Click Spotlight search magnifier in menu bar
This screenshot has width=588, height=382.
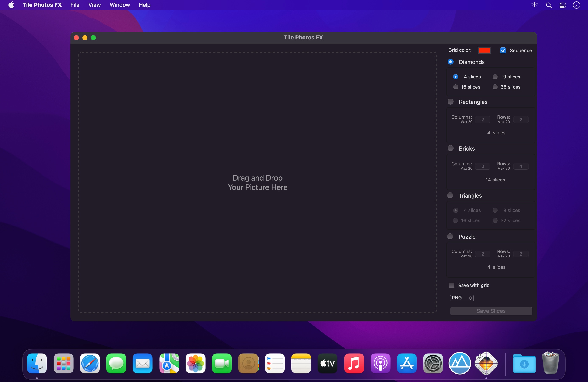pyautogui.click(x=549, y=5)
